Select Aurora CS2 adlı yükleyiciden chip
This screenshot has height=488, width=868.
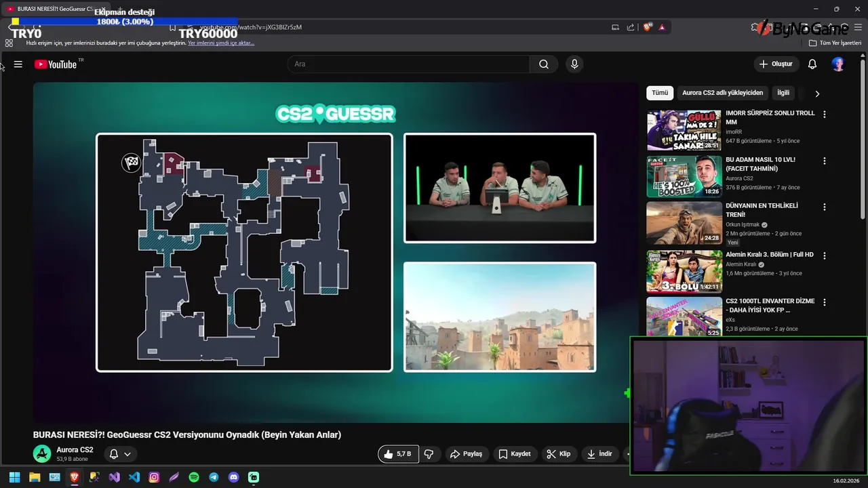click(x=722, y=93)
